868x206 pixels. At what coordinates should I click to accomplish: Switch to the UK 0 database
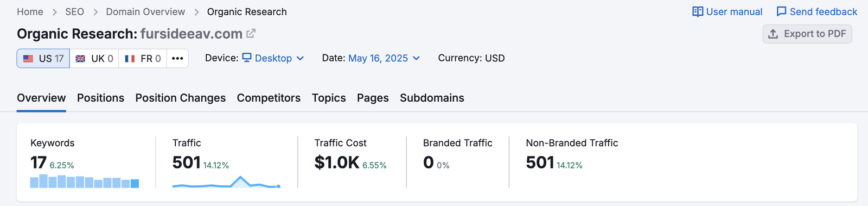[94, 58]
